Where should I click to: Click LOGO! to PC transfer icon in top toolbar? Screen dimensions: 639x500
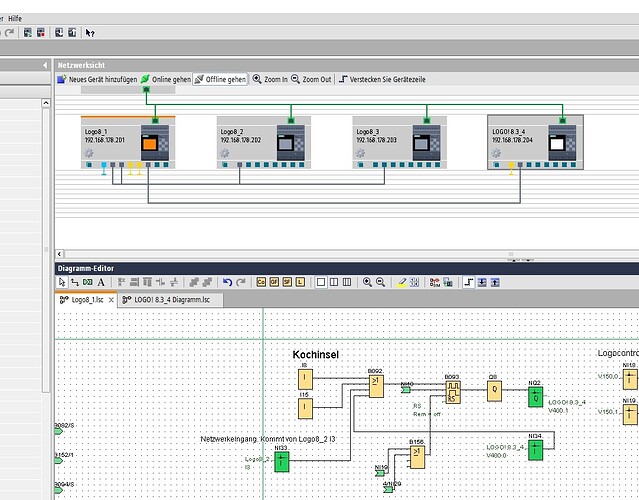click(x=72, y=33)
